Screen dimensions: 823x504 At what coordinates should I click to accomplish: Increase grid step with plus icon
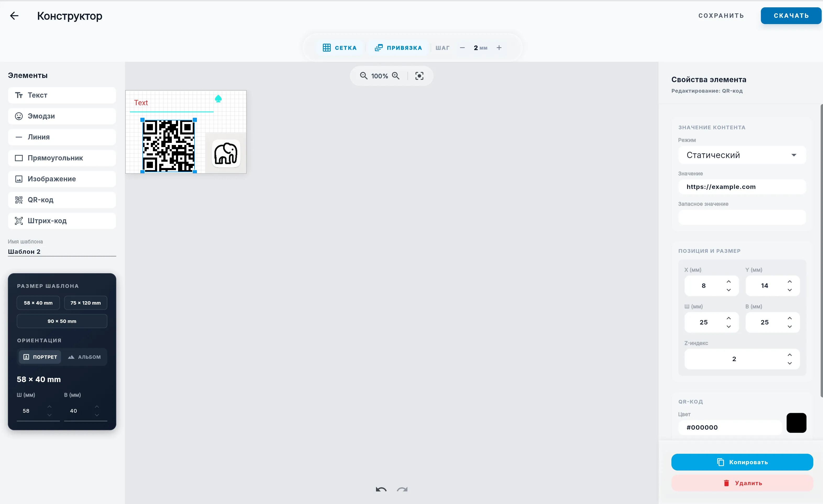click(499, 48)
